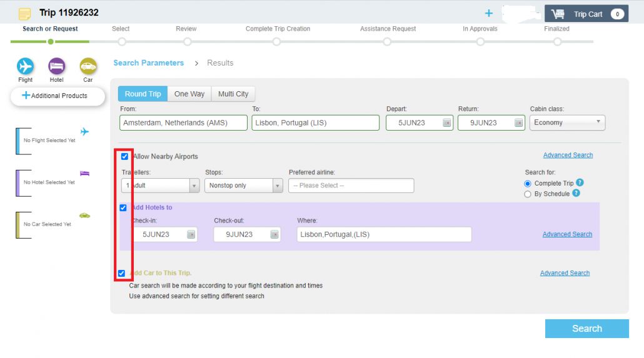Viewport: 644px width, 358px height.
Task: Switch to the Multi City tab
Action: click(233, 94)
